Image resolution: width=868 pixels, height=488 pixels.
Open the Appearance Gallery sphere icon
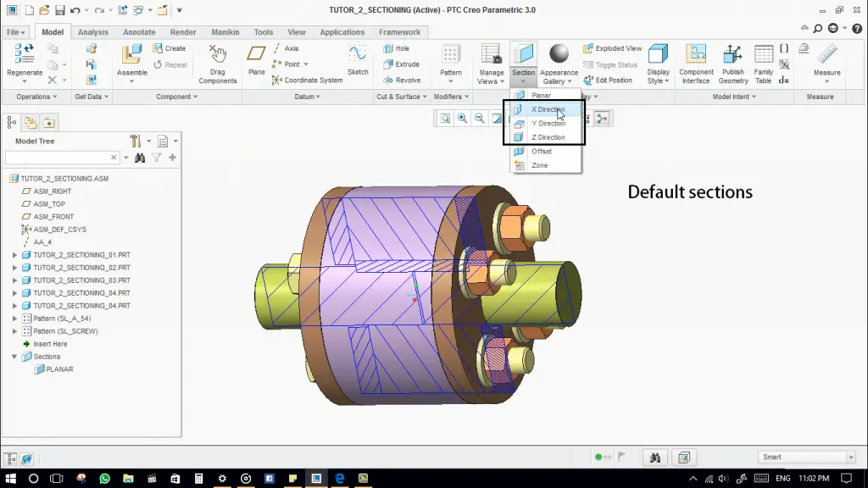point(559,54)
